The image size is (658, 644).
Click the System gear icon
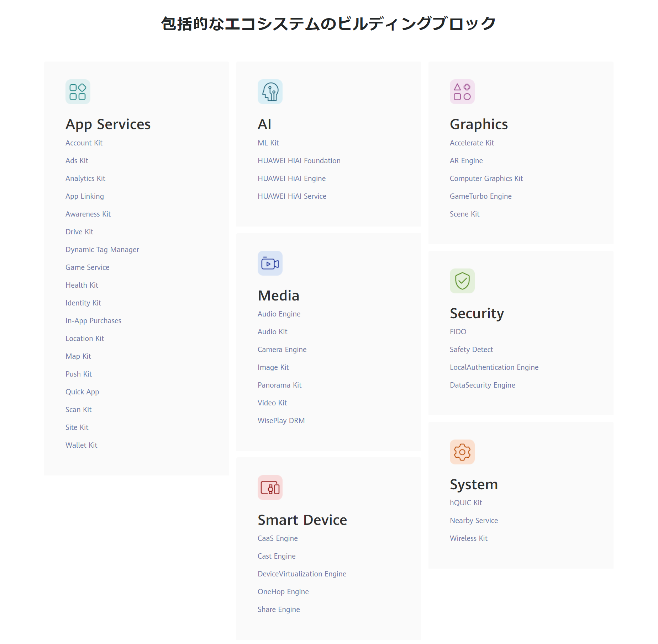click(x=462, y=452)
